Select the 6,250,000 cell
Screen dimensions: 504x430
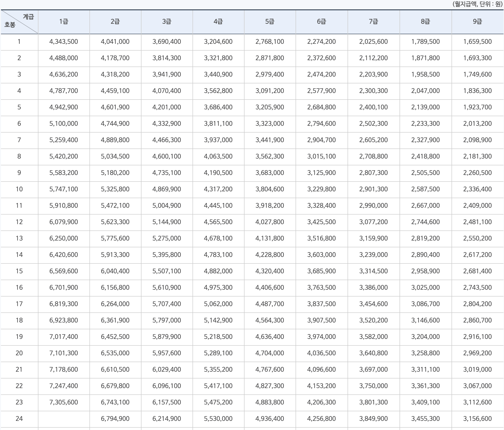(x=64, y=238)
